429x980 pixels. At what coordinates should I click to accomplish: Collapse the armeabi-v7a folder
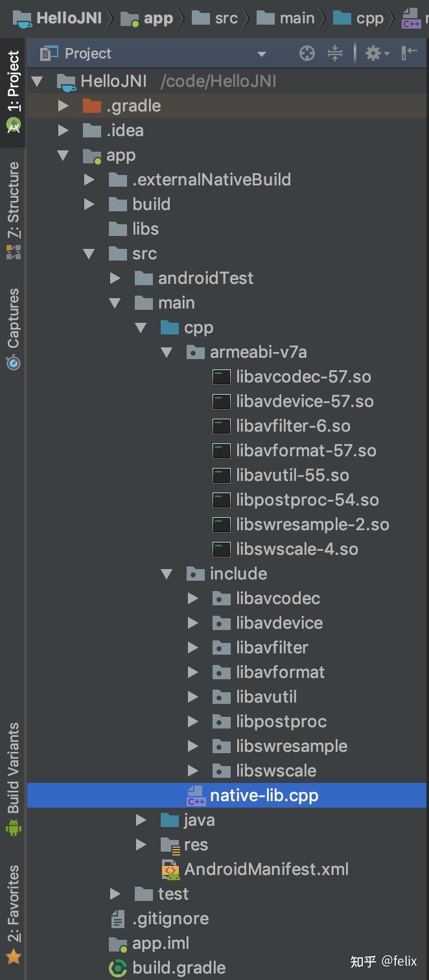[x=167, y=353]
